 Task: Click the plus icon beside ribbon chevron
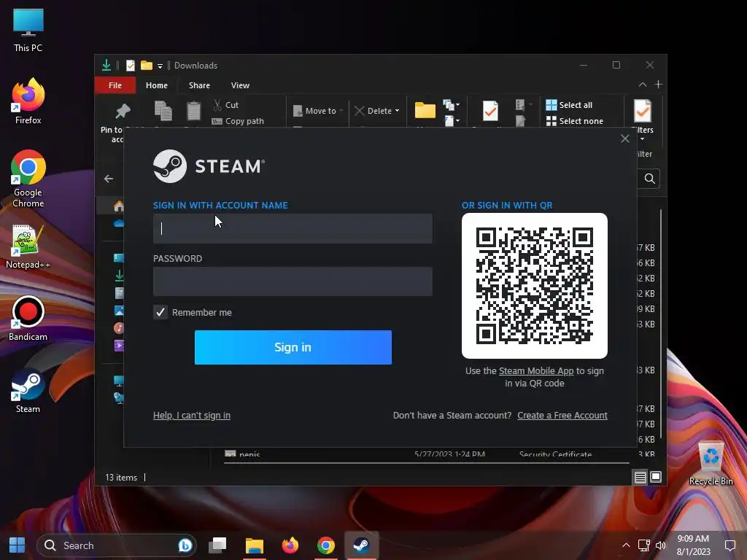[x=659, y=85]
